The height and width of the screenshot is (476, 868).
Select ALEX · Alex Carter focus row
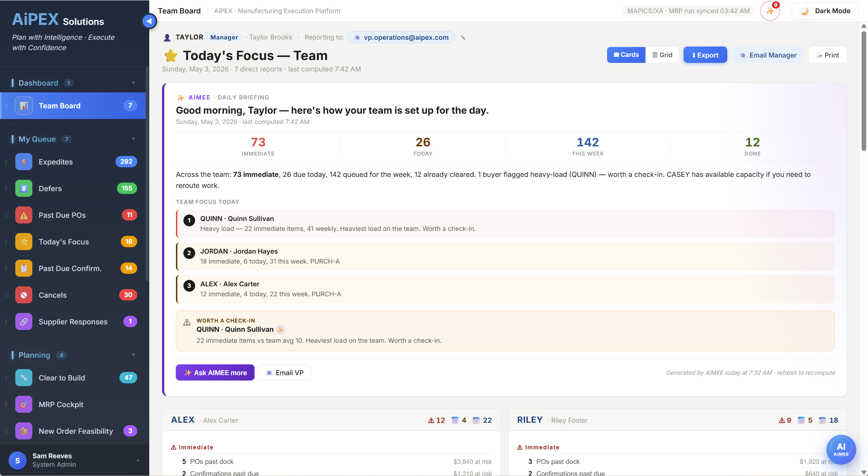505,289
